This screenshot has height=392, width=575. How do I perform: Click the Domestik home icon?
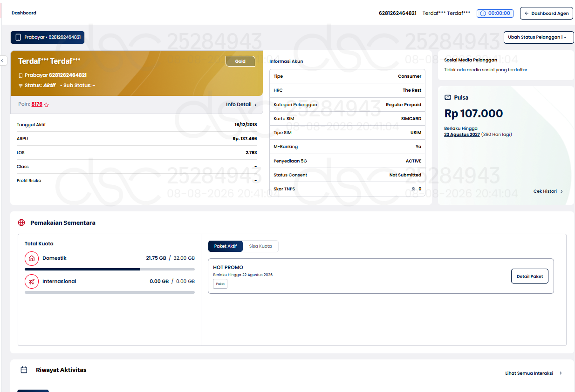32,258
